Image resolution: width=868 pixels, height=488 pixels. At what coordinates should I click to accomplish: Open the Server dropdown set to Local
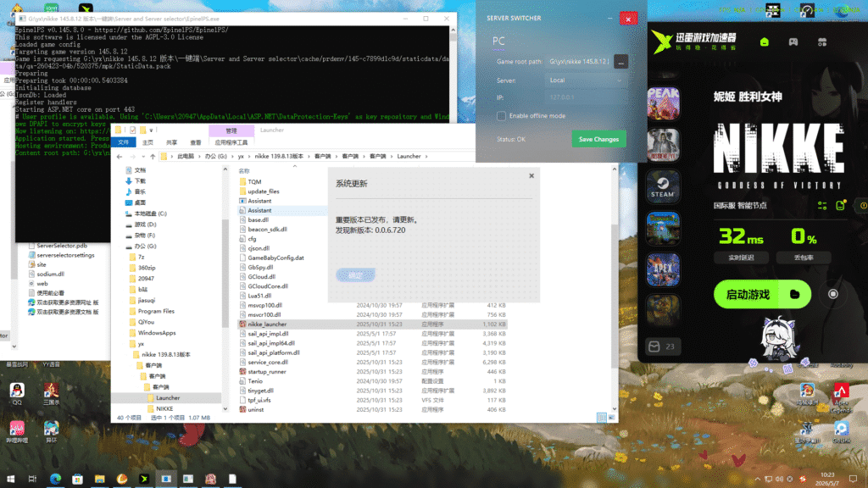point(586,80)
